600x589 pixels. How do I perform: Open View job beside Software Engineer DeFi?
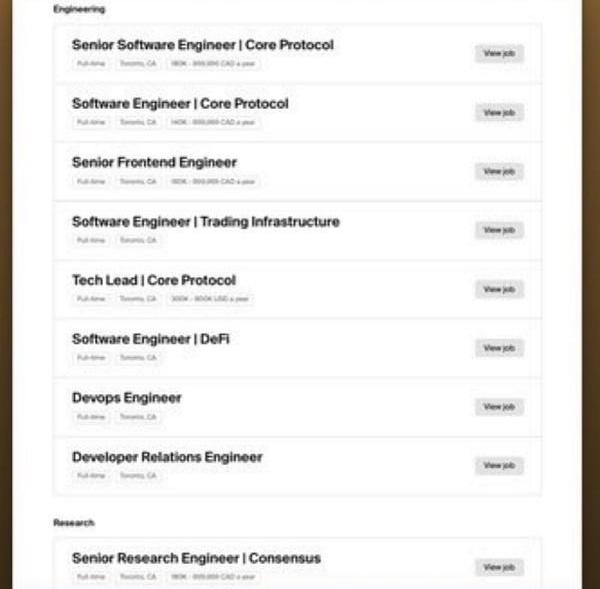(x=498, y=348)
